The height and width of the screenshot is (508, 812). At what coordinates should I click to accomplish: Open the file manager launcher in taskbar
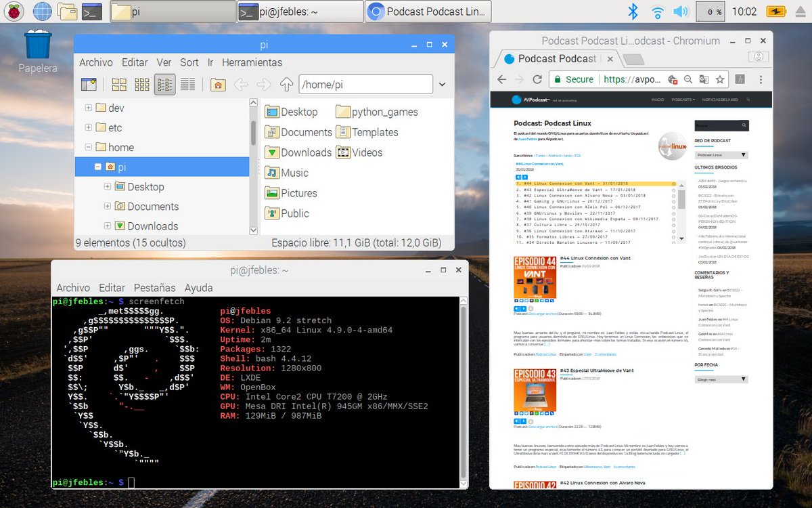[x=67, y=11]
